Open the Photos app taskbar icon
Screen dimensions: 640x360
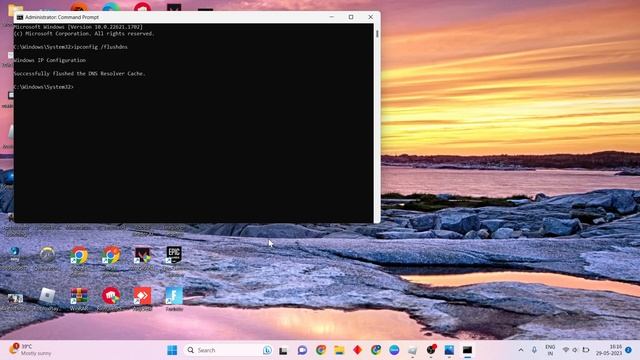coord(449,350)
